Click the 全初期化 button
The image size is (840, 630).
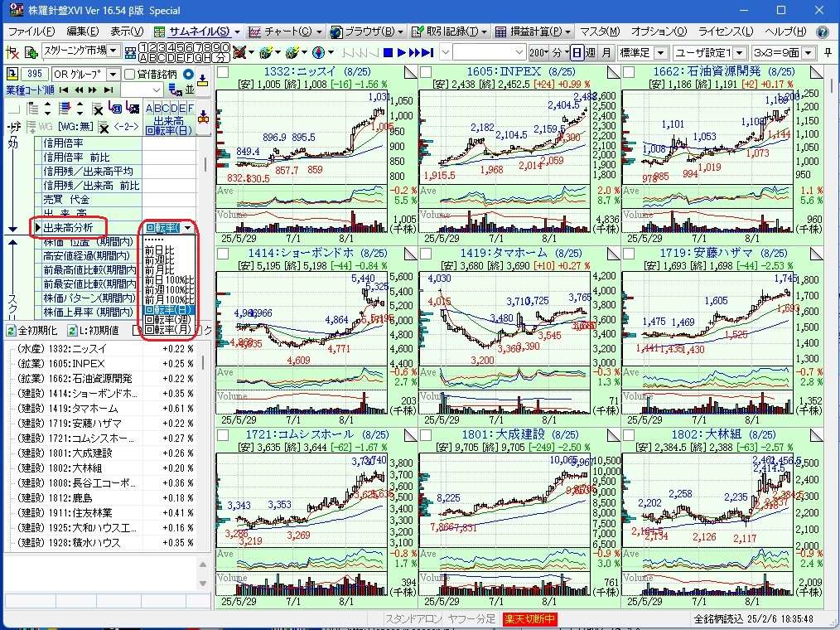click(32, 330)
